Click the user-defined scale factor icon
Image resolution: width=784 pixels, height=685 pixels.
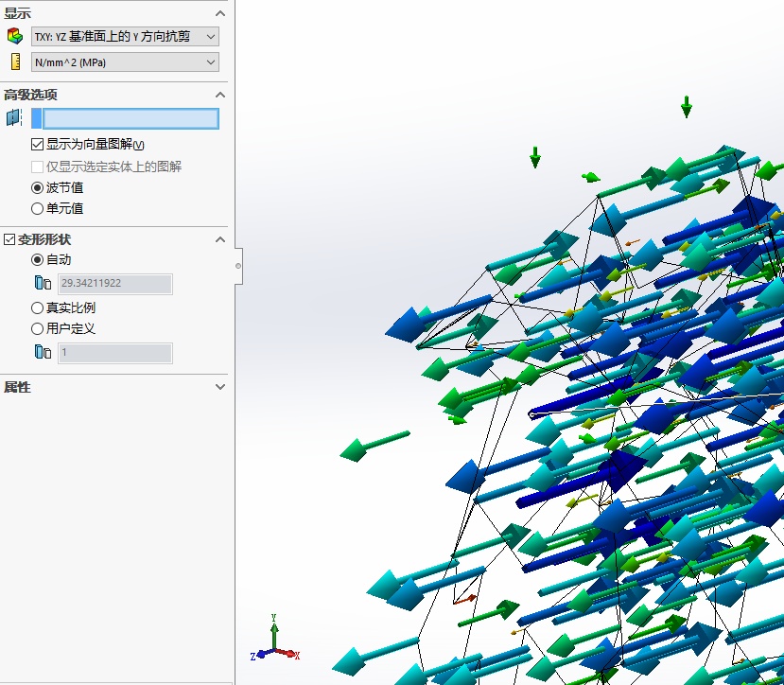pos(43,352)
